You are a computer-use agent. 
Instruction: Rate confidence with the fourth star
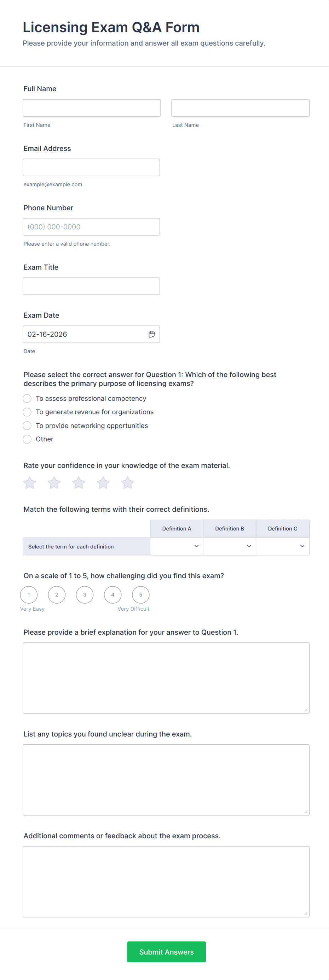point(103,483)
